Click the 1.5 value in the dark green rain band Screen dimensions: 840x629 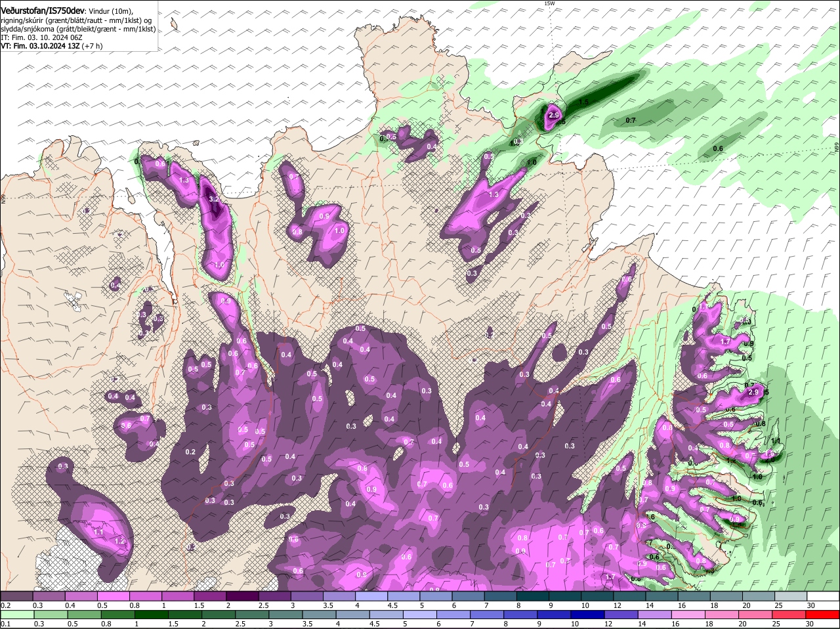(583, 102)
